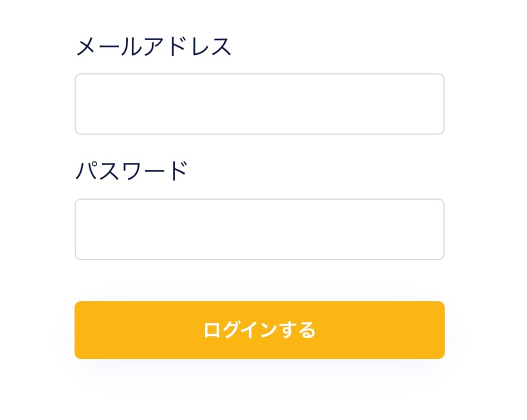
Task: Focus the パスワード input field
Action: click(x=260, y=229)
